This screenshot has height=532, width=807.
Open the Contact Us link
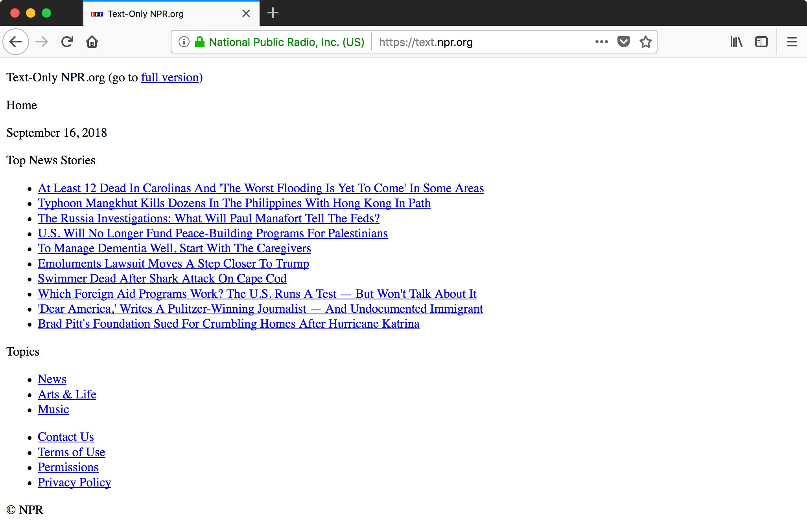[66, 437]
